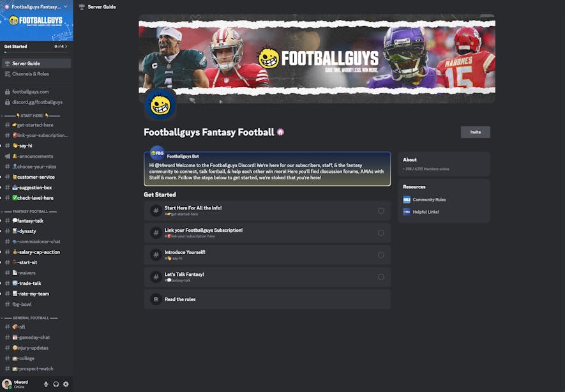Click the t4word user avatar

click(x=7, y=384)
